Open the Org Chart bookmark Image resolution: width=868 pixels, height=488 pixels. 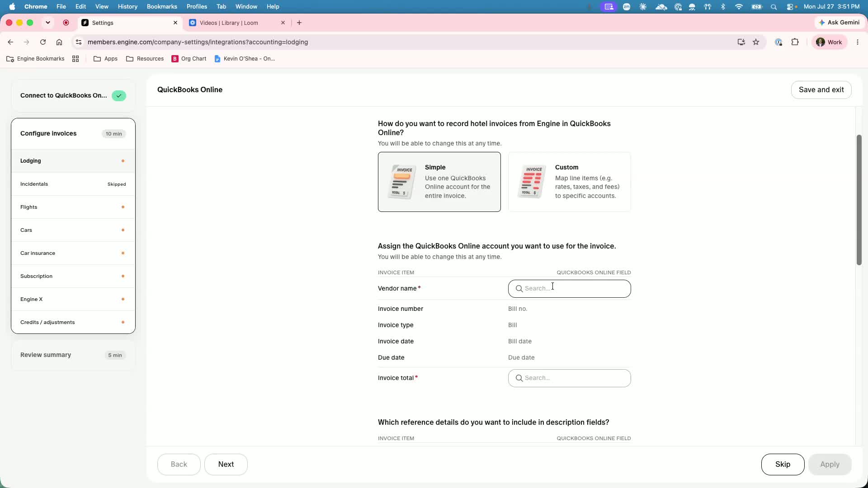coord(189,59)
